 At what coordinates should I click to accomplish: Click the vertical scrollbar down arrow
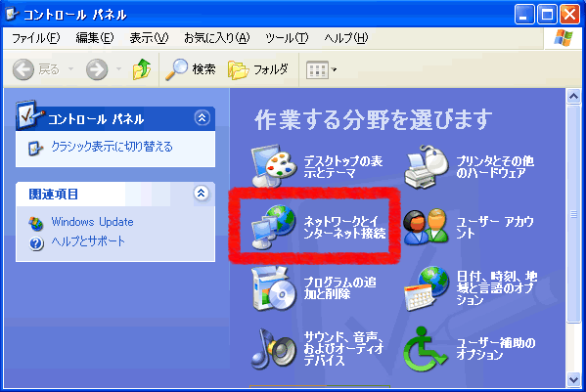tap(573, 379)
